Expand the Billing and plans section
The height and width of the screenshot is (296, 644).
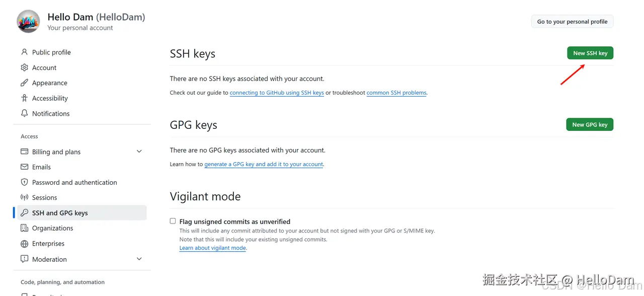(x=139, y=152)
